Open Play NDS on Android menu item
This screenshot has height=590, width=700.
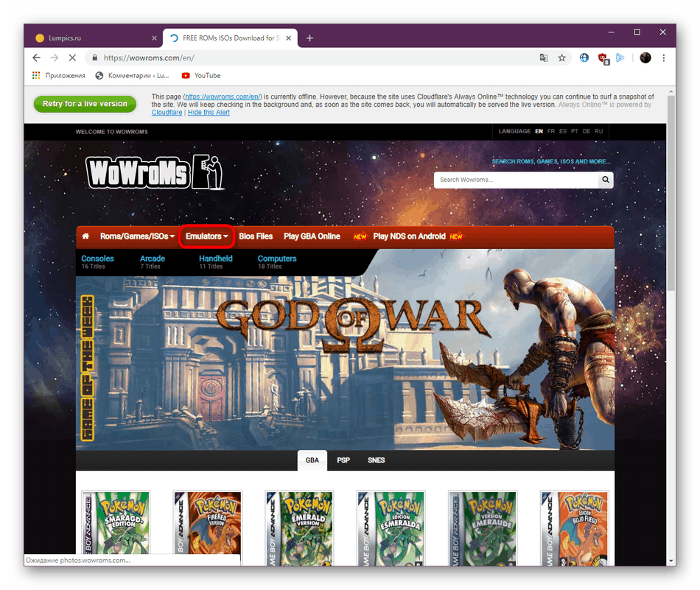click(x=409, y=236)
